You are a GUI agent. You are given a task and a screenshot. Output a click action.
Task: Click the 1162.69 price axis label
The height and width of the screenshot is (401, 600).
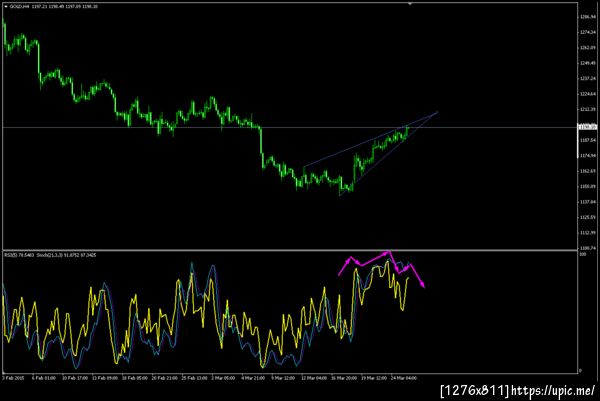tap(588, 171)
